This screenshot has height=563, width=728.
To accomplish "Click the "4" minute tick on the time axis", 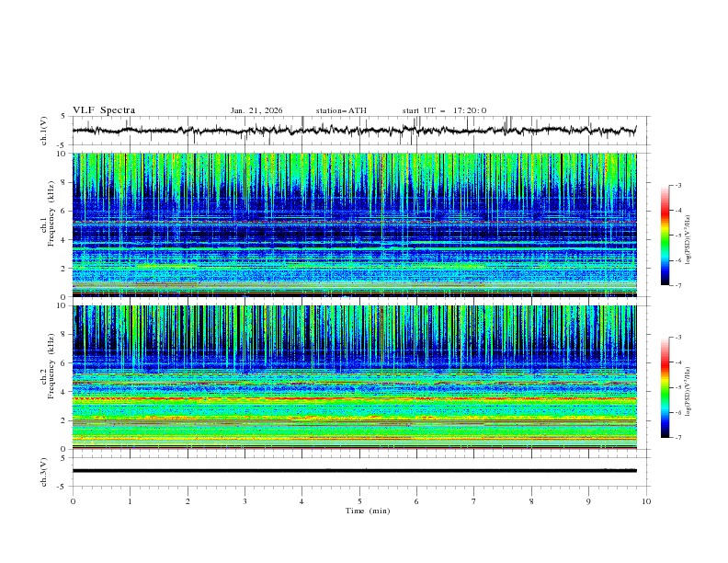I will (301, 501).
